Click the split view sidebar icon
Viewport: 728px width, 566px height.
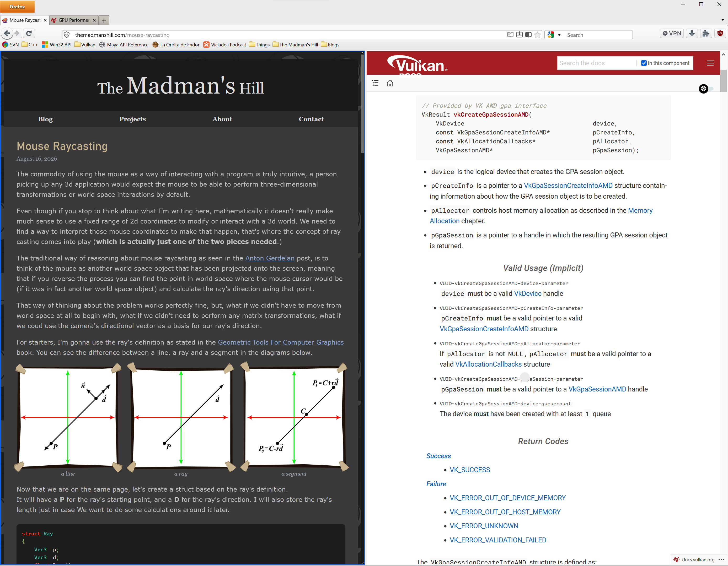click(528, 35)
